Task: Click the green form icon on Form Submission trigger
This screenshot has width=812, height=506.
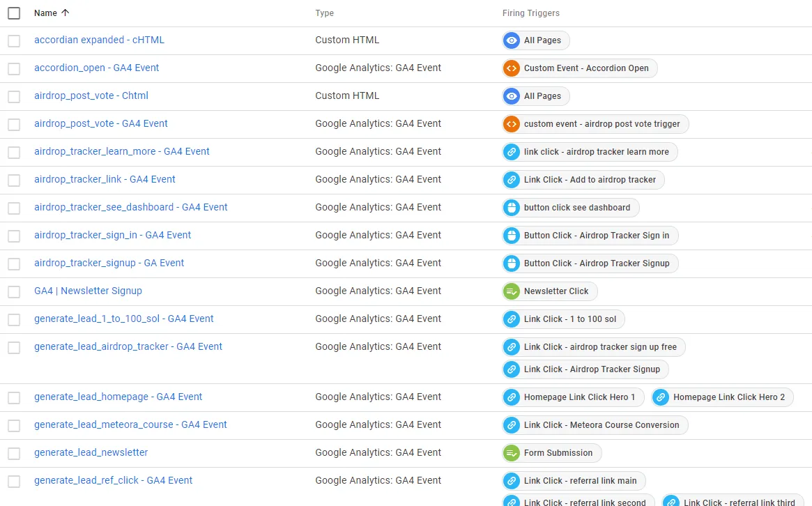Action: pyautogui.click(x=512, y=453)
